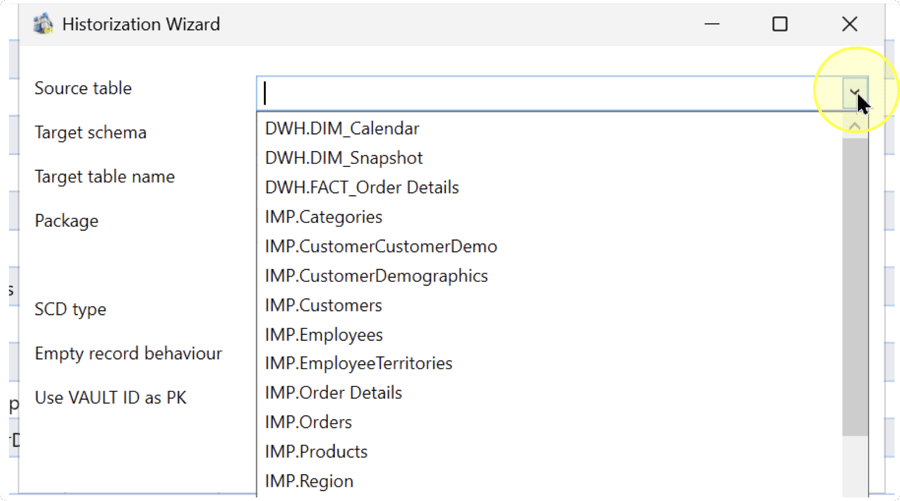The image size is (900, 501).
Task: Choose IMP.CustomerCustomerDemo option
Action: (549, 246)
